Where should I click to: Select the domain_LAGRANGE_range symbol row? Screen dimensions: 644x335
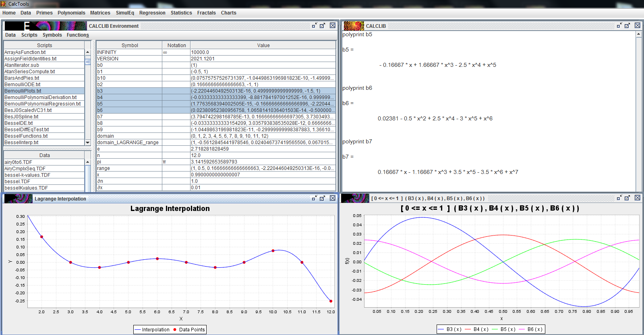tap(216, 143)
